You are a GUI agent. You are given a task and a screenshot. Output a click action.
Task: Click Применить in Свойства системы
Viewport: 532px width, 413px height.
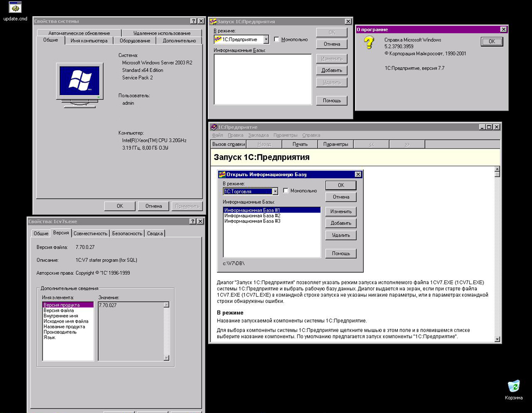(187, 206)
